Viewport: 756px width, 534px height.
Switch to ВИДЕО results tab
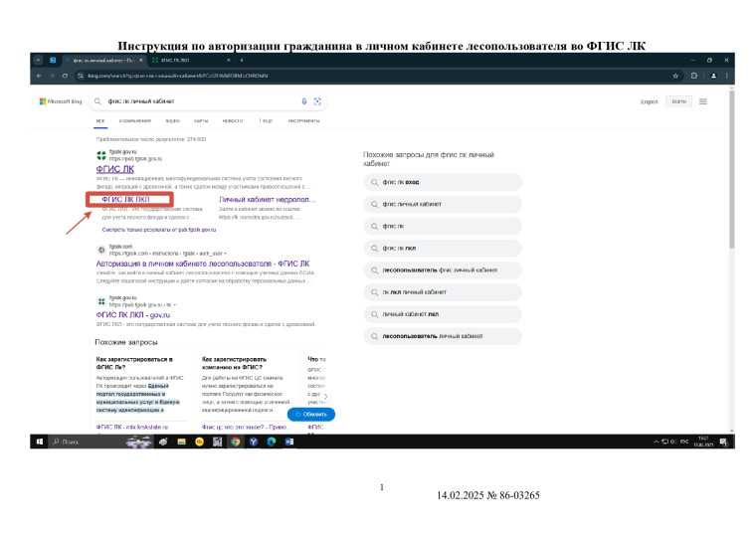(173, 121)
